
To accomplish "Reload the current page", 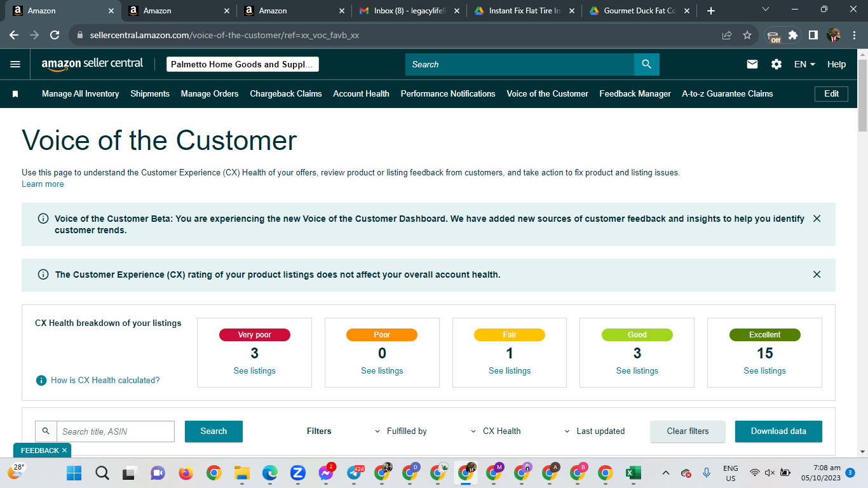I will click(55, 36).
